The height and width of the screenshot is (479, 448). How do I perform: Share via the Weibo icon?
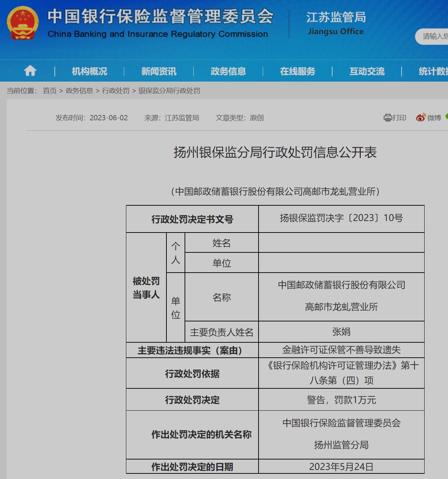(421, 118)
